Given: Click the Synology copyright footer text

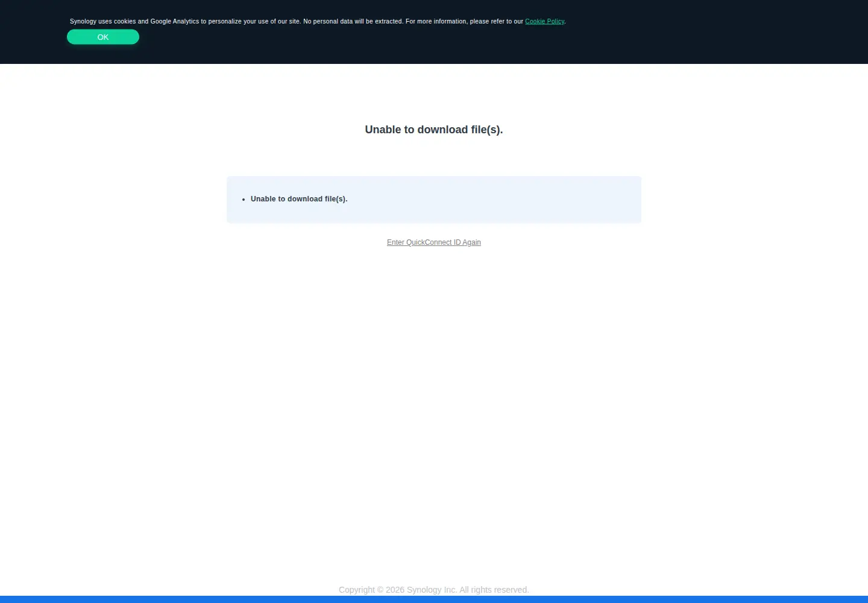Looking at the screenshot, I should 434,590.
